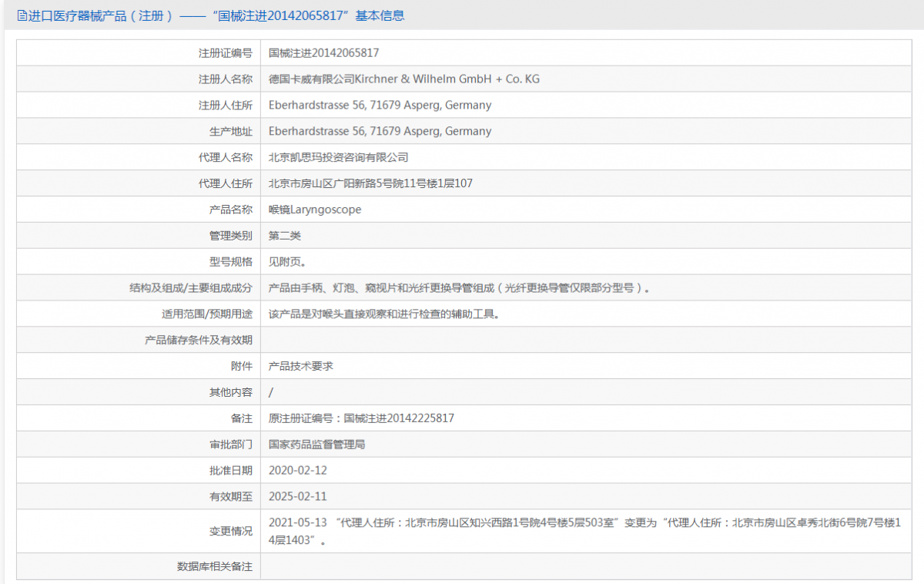
Task: Click the 注册人住所 Eberhardstrasse address value
Action: [x=380, y=106]
